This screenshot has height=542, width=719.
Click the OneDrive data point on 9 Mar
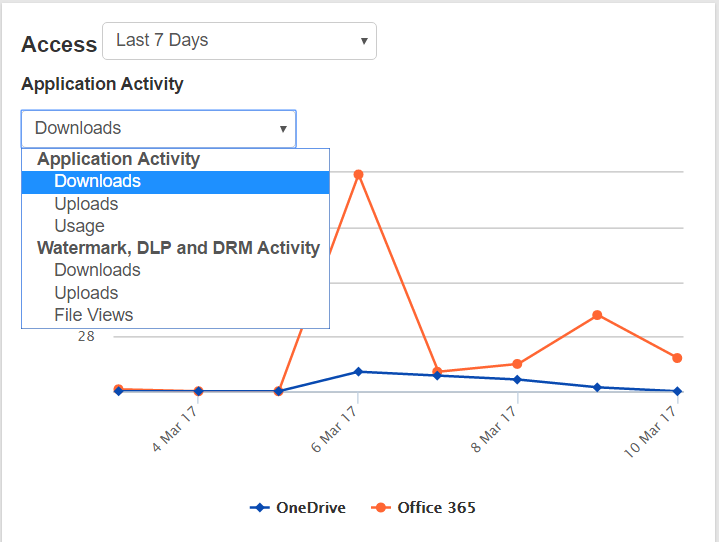(597, 387)
